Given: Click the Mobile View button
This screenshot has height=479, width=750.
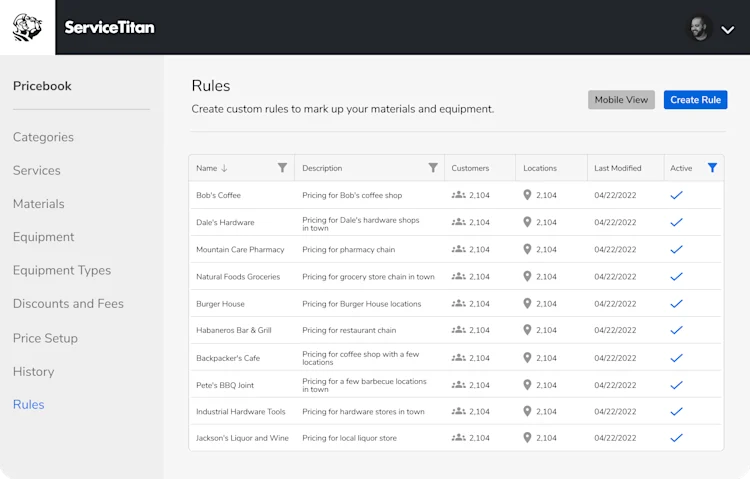Looking at the screenshot, I should click(x=621, y=100).
